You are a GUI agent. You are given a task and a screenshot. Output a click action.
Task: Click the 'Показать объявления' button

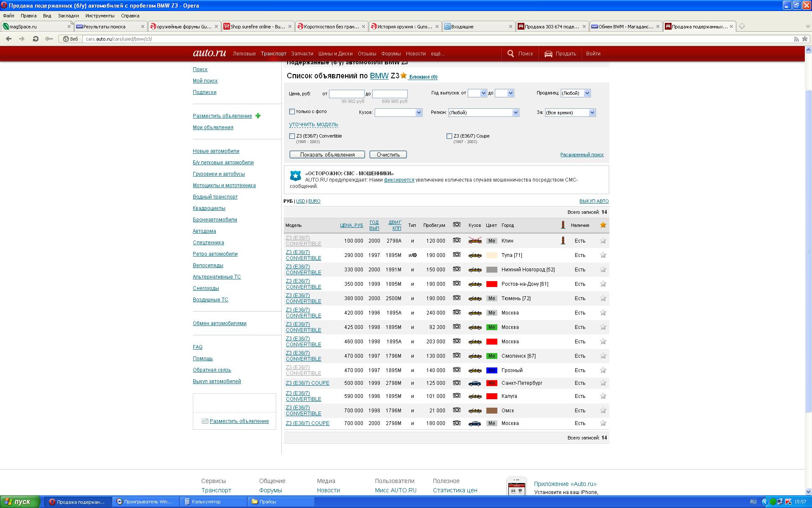coord(327,155)
